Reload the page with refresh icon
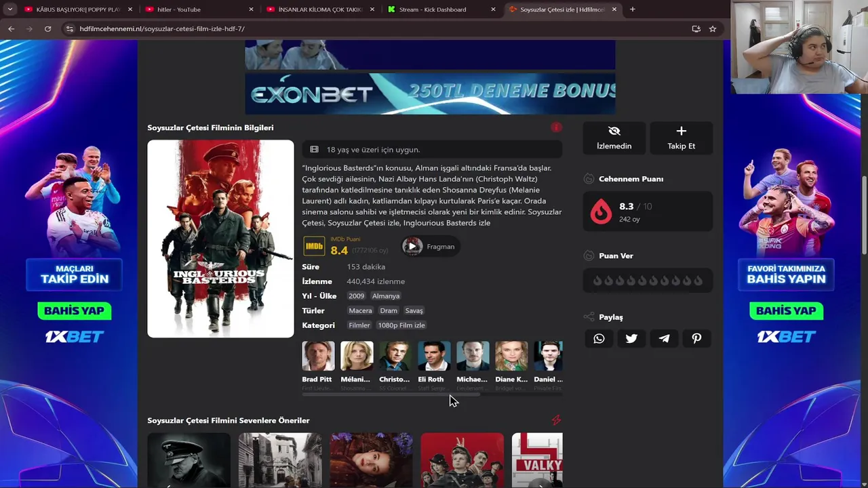Viewport: 868px width, 488px height. (x=47, y=28)
